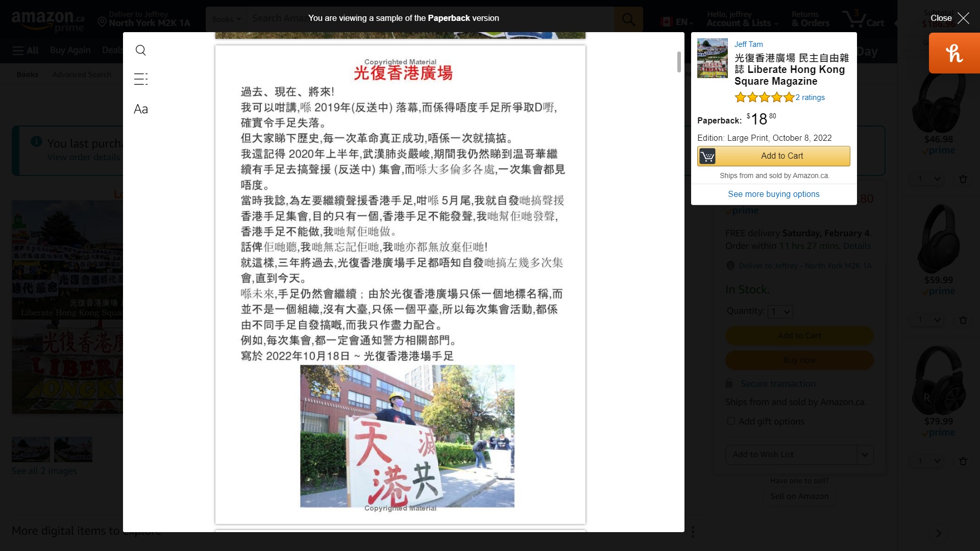Select second product image thumbnail

(x=73, y=449)
